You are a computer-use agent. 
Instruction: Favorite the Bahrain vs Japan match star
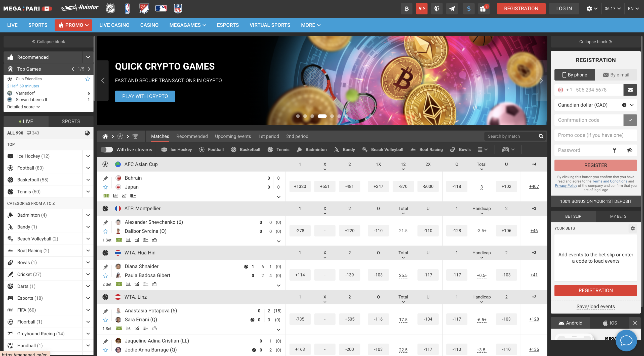105,187
